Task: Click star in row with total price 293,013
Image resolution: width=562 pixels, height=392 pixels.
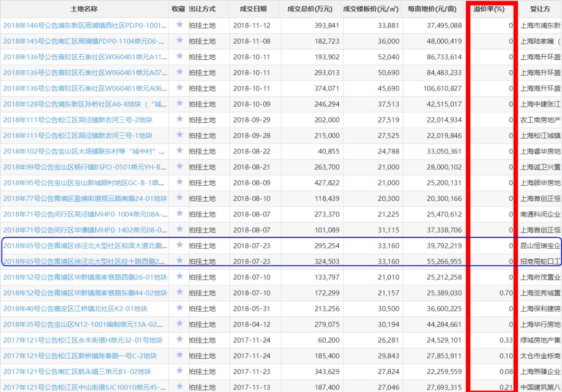Action: point(180,72)
